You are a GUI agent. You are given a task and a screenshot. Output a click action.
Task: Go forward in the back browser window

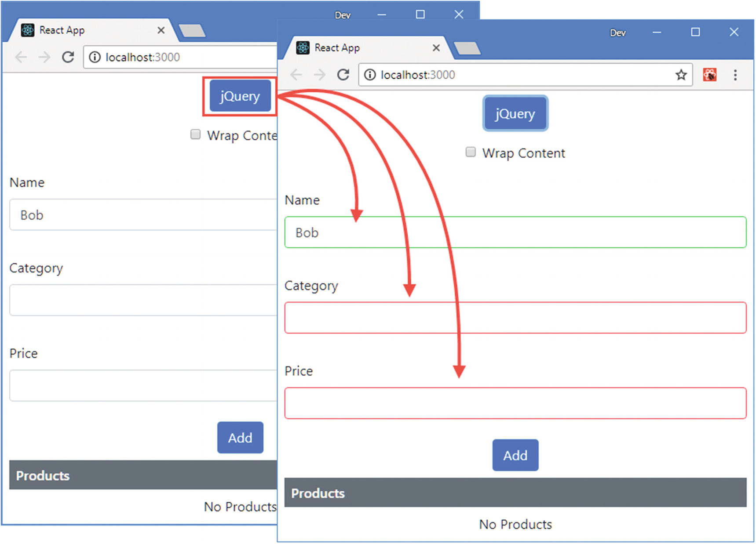44,57
